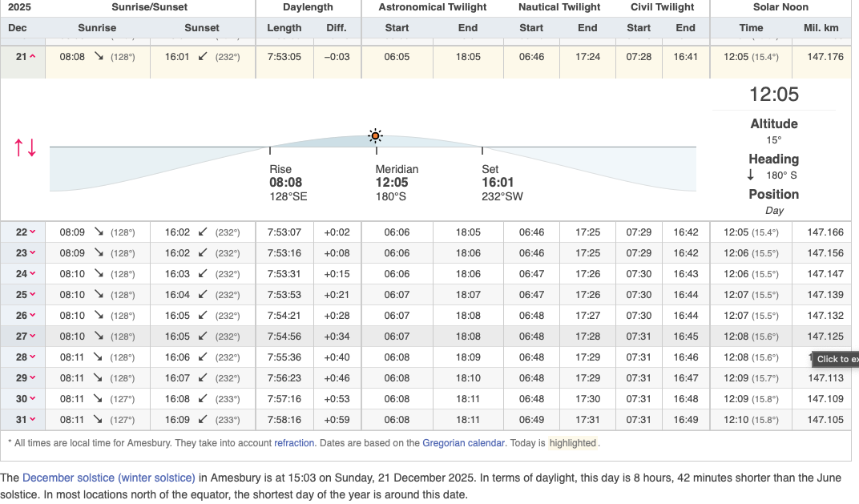Click the Set 16:01 marker on the graph
Viewport: 859px width, 504px height.
pos(498,183)
